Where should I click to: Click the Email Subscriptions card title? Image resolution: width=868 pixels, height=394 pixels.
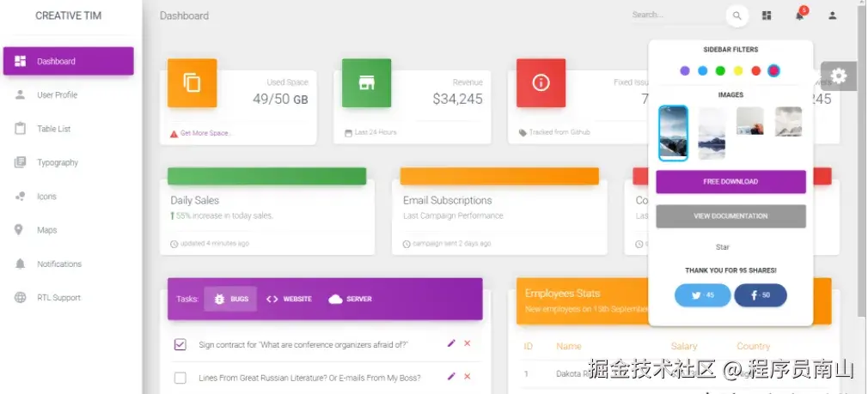(x=447, y=201)
